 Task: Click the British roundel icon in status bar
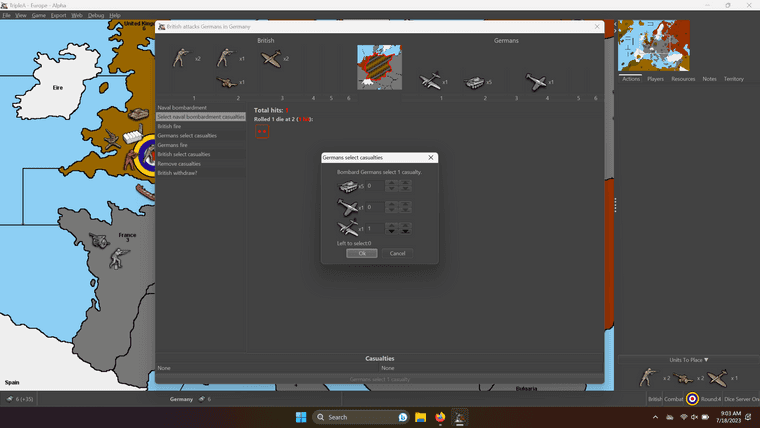point(692,399)
